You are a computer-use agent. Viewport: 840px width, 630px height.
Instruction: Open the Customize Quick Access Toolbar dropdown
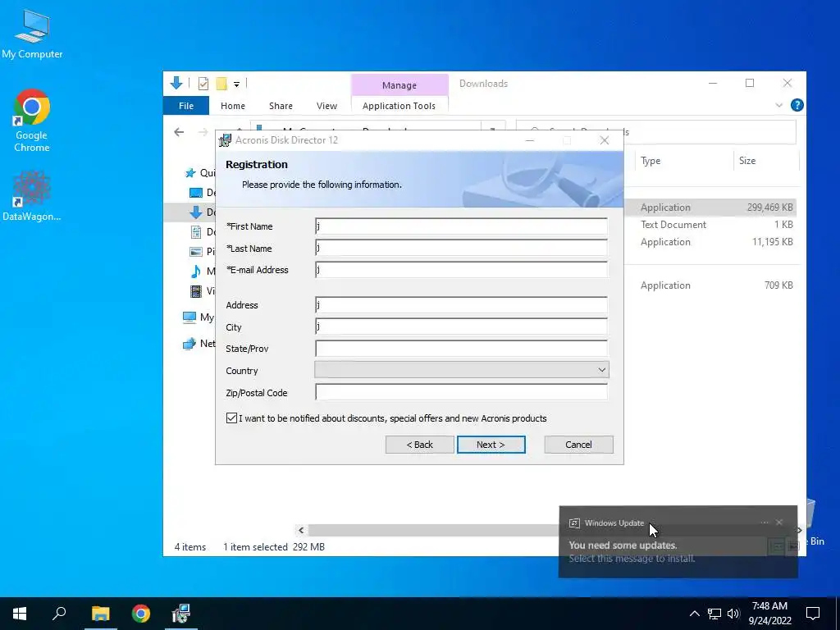coord(236,84)
